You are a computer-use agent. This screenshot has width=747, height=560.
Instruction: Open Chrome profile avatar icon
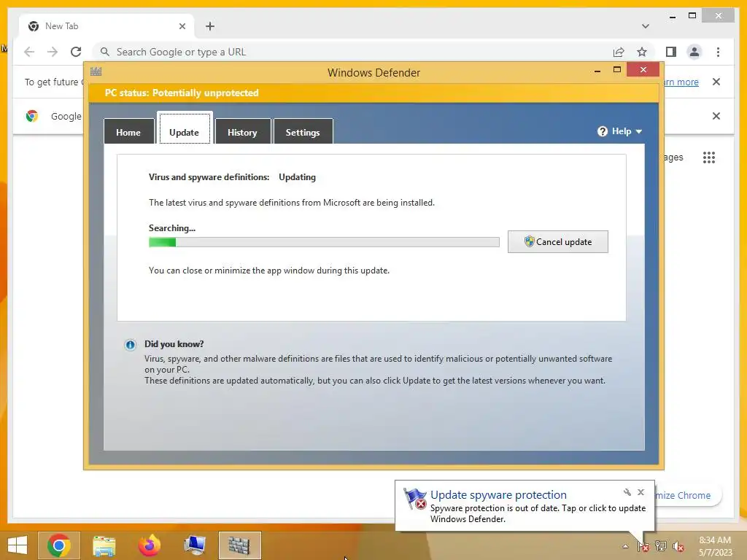point(694,52)
